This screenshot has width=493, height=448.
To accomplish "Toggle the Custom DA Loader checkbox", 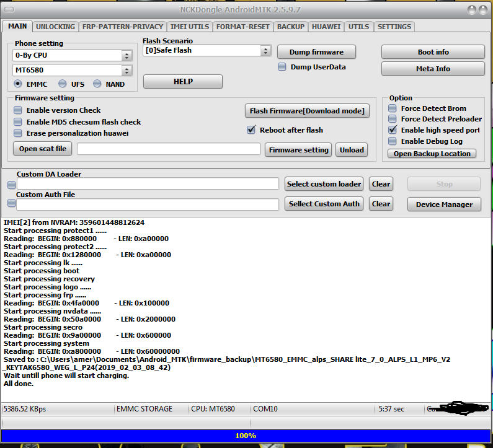I will click(12, 185).
